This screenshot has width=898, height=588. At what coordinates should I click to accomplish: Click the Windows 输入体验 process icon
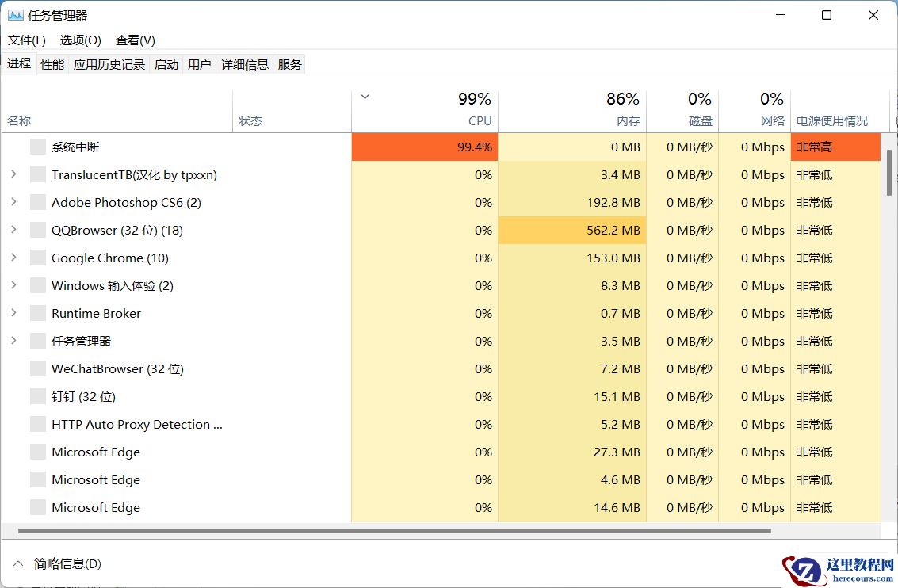coord(37,285)
